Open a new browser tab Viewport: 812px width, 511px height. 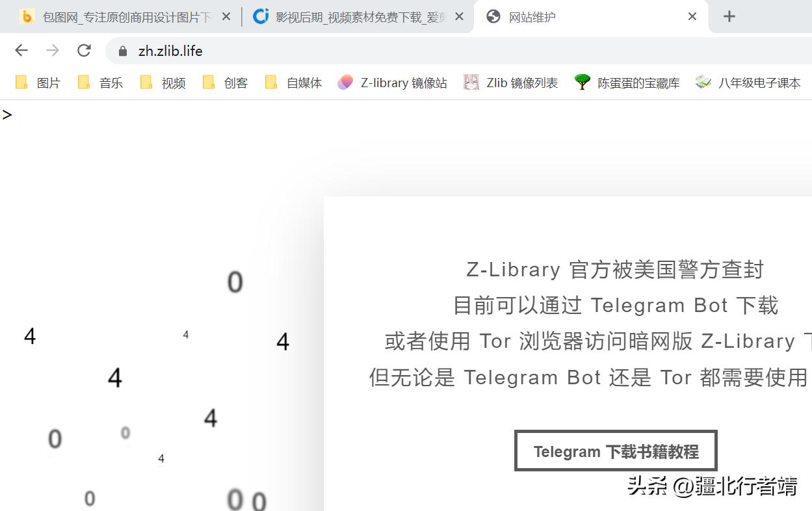[x=729, y=16]
